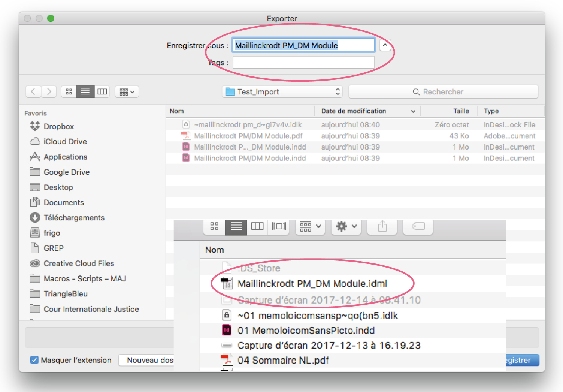Click the Enregistrer button

pyautogui.click(x=523, y=360)
